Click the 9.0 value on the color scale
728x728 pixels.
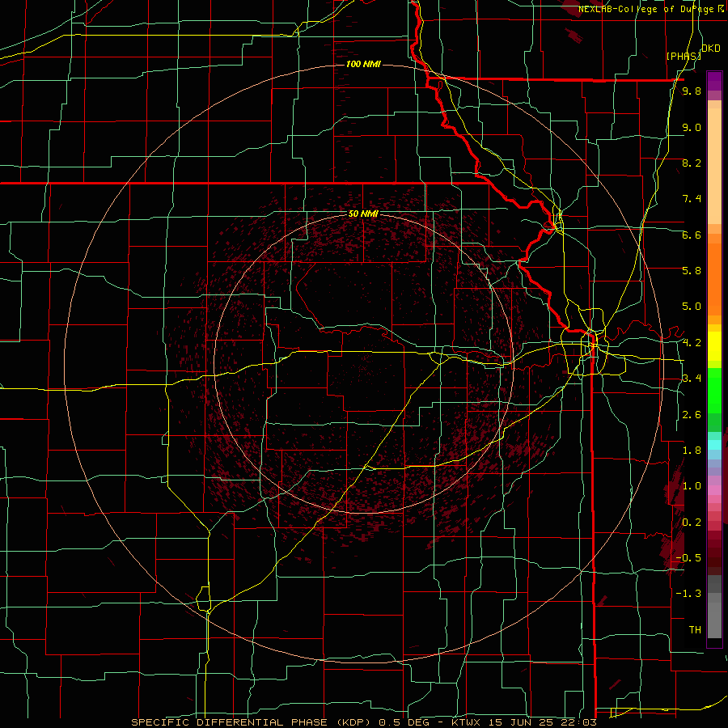(692, 127)
